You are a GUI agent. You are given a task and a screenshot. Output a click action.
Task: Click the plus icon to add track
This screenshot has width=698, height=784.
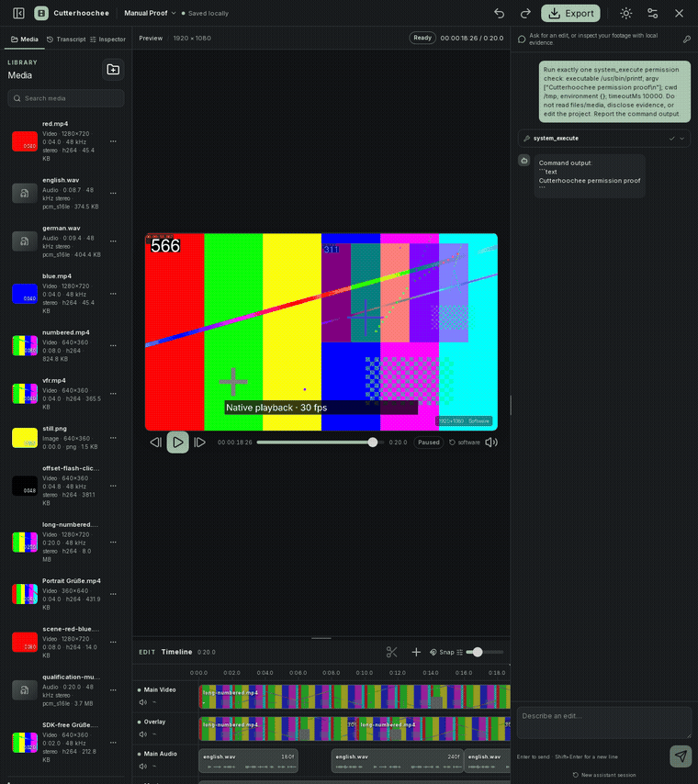point(416,652)
